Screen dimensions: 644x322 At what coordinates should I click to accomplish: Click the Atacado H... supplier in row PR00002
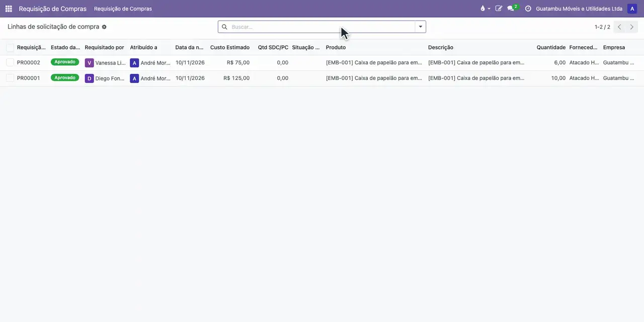coord(584,62)
